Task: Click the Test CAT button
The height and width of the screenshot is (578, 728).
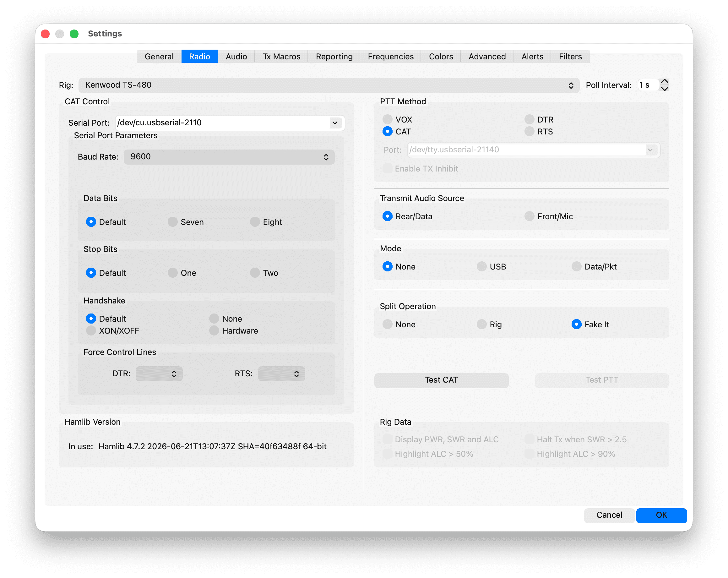Action: [x=441, y=380]
